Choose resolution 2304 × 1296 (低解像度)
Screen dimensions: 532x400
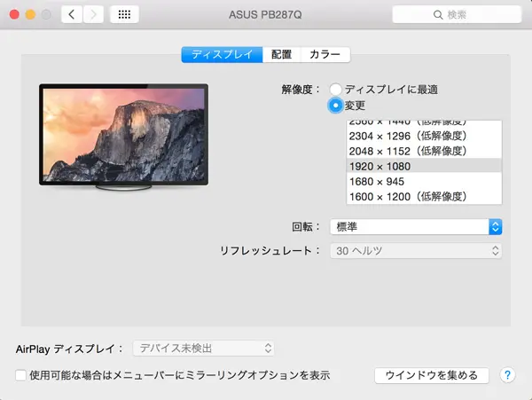[424, 136]
